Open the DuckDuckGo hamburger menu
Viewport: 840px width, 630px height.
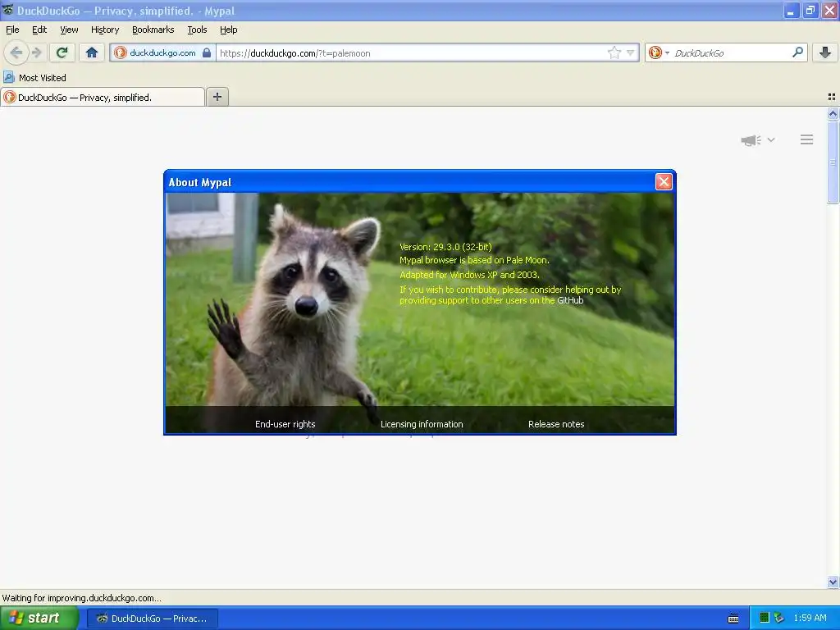point(807,139)
